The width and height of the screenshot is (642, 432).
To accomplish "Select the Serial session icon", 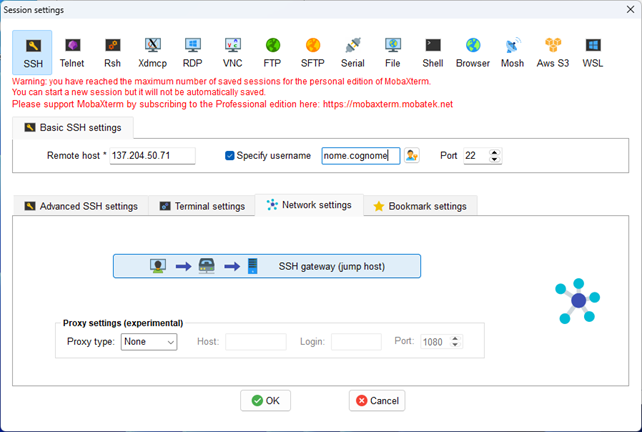I will pos(353,52).
